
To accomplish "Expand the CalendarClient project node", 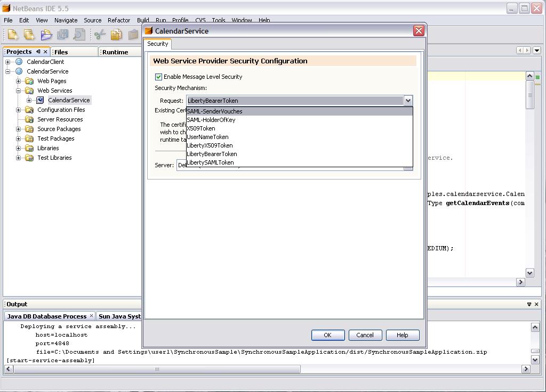I will coord(7,62).
